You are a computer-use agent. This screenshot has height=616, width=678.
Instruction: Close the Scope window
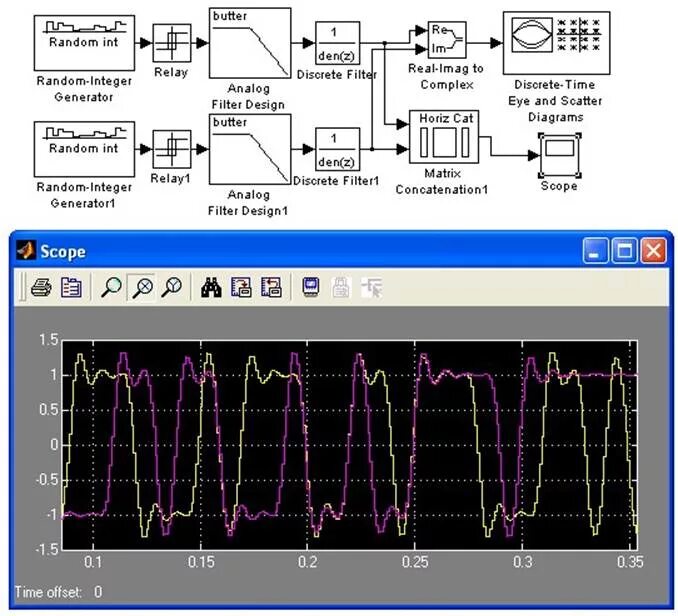[653, 250]
